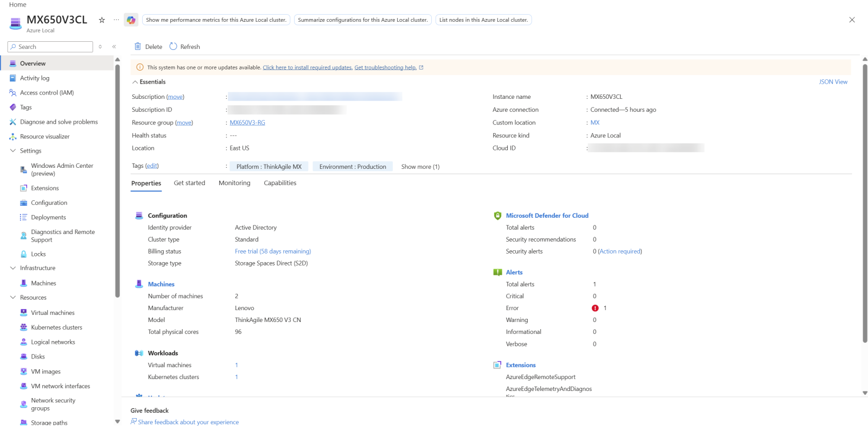
Task: Click the Virtual machines sidebar icon
Action: point(24,313)
